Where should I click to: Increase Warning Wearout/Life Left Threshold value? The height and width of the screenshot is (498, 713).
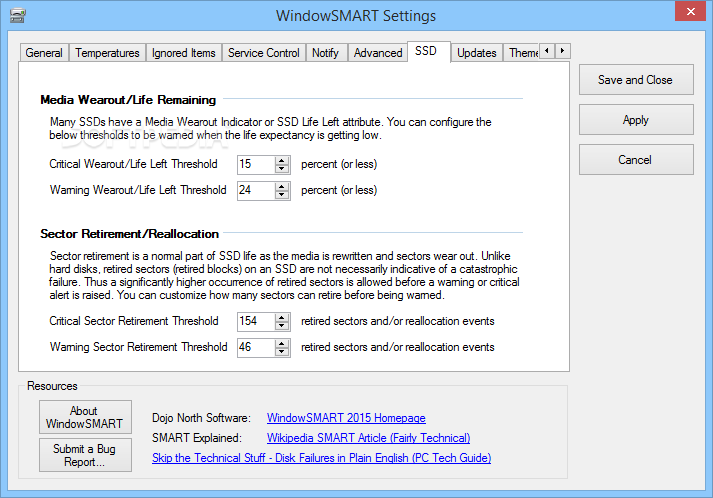(282, 186)
